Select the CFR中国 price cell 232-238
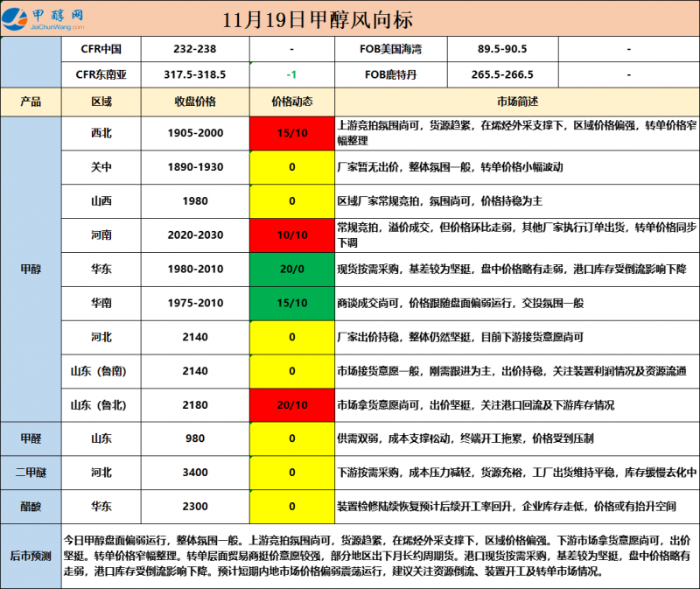This screenshot has width=700, height=589. 195,51
